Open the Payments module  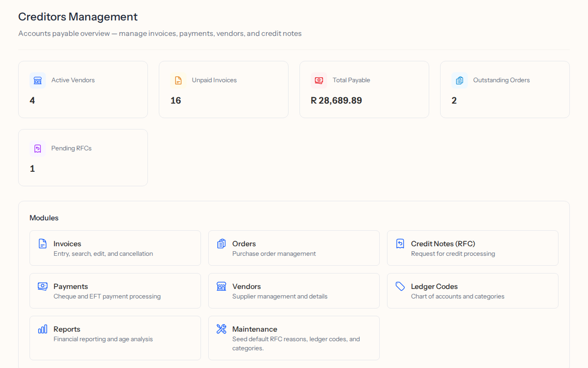point(115,291)
